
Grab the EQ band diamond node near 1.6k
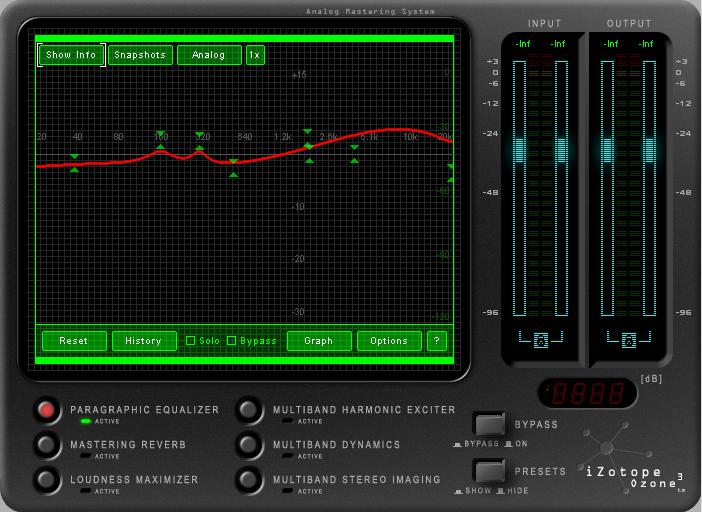click(x=308, y=146)
